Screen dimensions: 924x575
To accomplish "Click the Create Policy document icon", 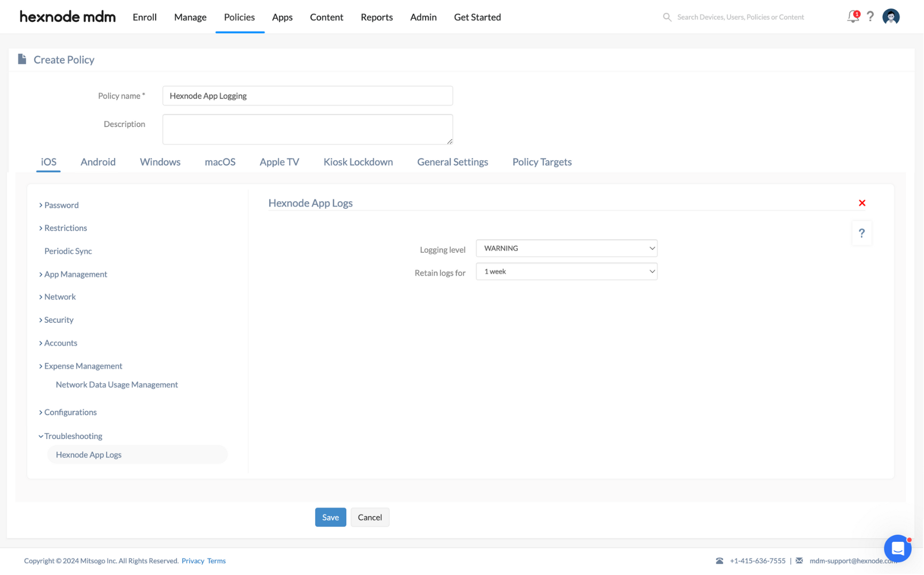I will 22,59.
